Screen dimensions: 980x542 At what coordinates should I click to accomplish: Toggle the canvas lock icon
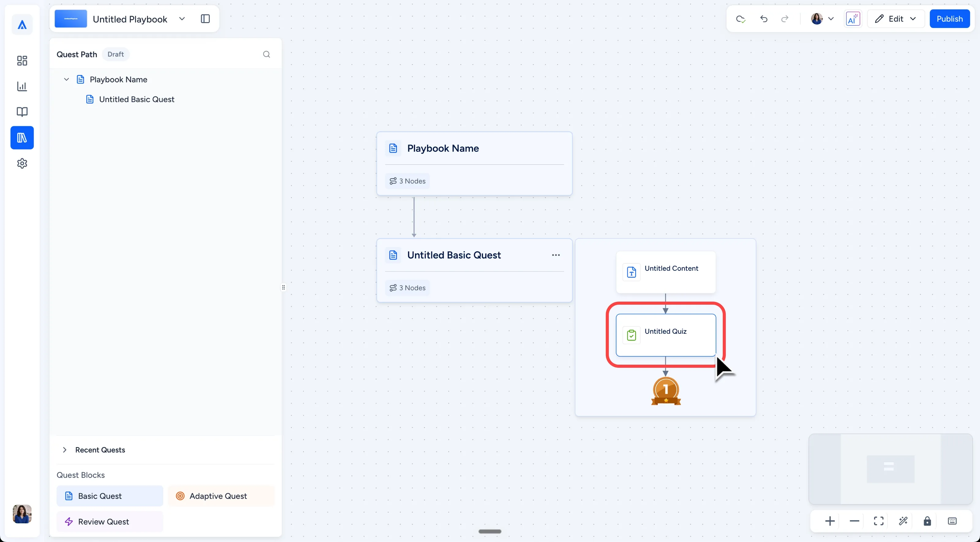coord(927,521)
